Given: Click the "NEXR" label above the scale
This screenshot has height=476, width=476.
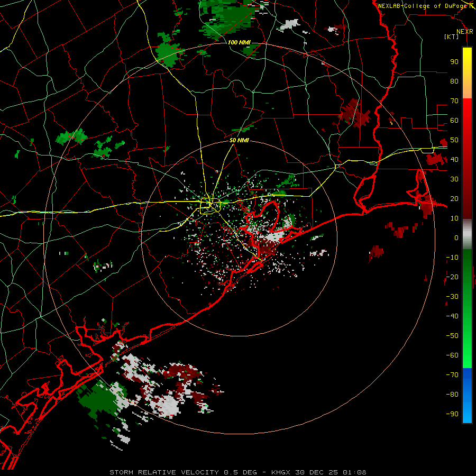Looking at the screenshot, I should [x=465, y=32].
